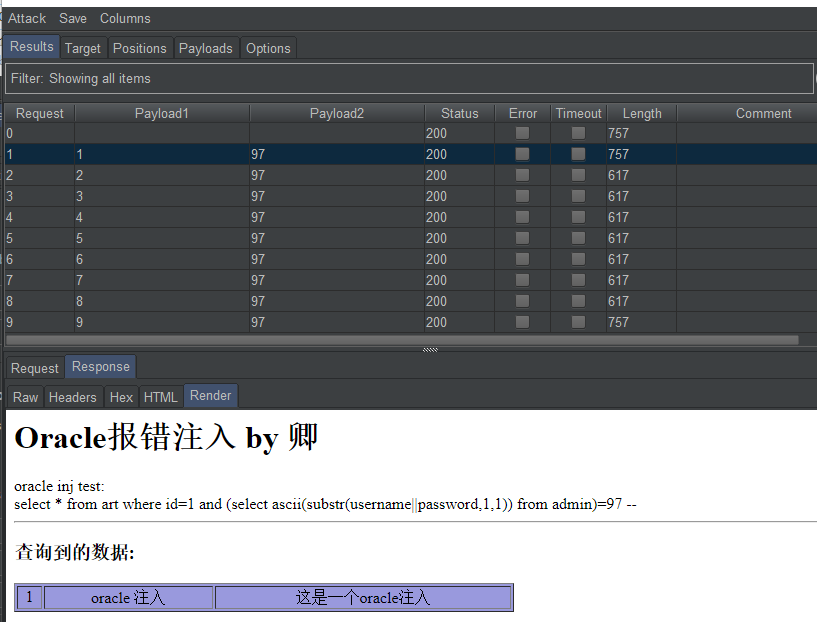Sort by the Error column header
This screenshot has width=817, height=622.
(x=523, y=114)
